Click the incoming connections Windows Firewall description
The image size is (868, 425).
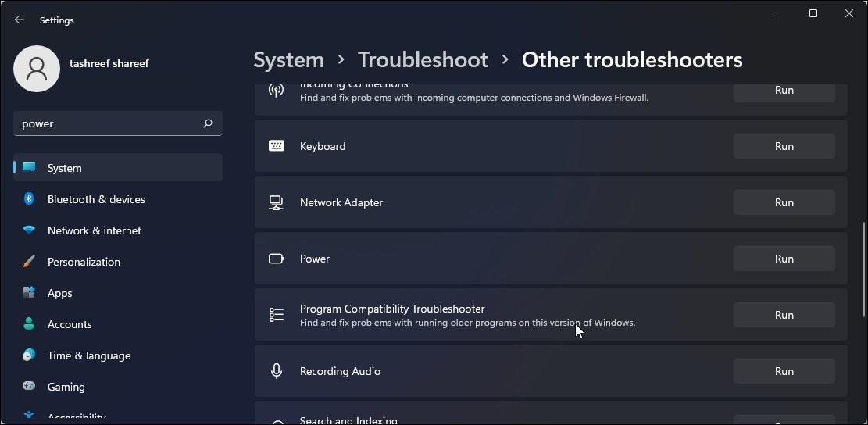474,98
